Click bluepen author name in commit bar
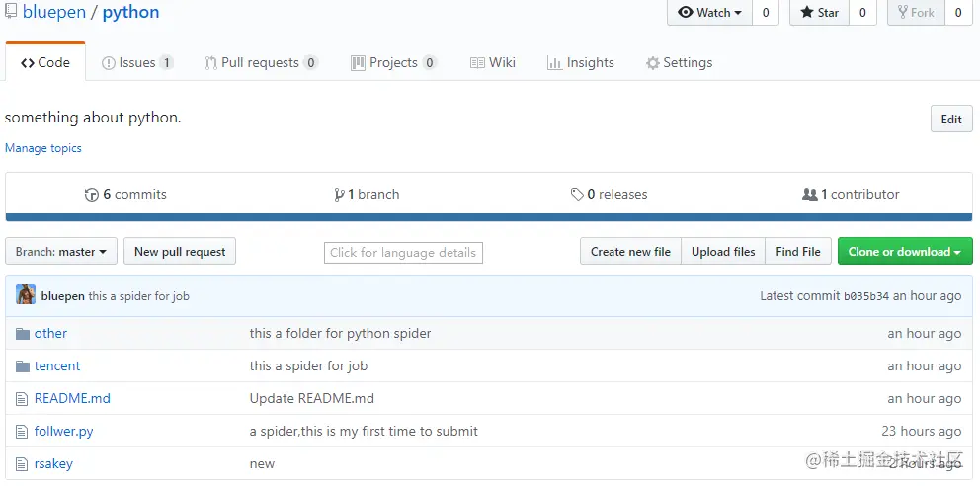Viewport: 980px width, 486px height. 62,296
